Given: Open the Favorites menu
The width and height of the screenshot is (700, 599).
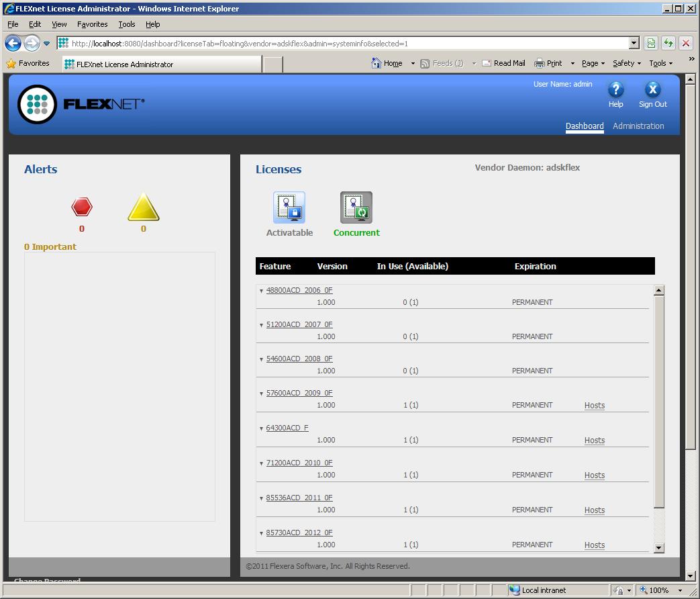Looking at the screenshot, I should (92, 24).
